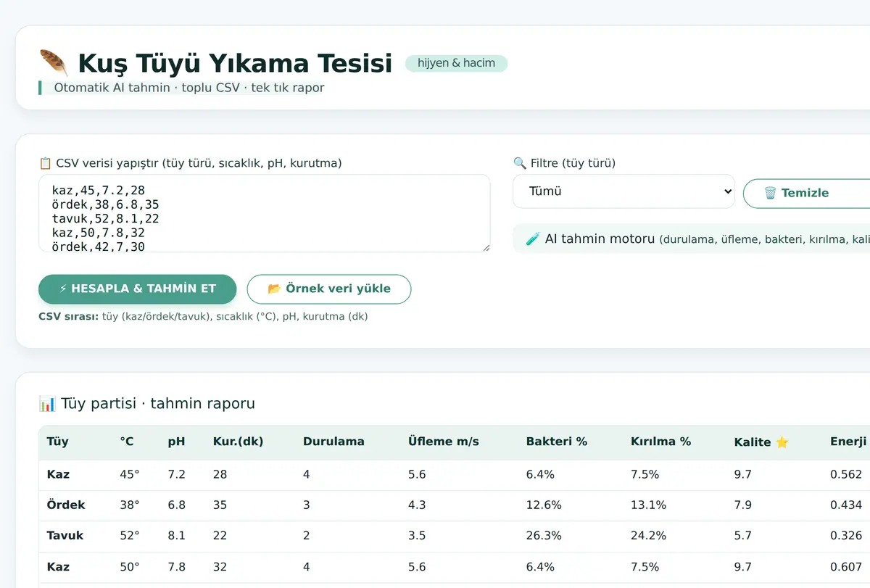Viewport: 870px width, 588px height.
Task: Click the Kuş Tüyü Yıkama Tesisi title
Action: tap(235, 63)
